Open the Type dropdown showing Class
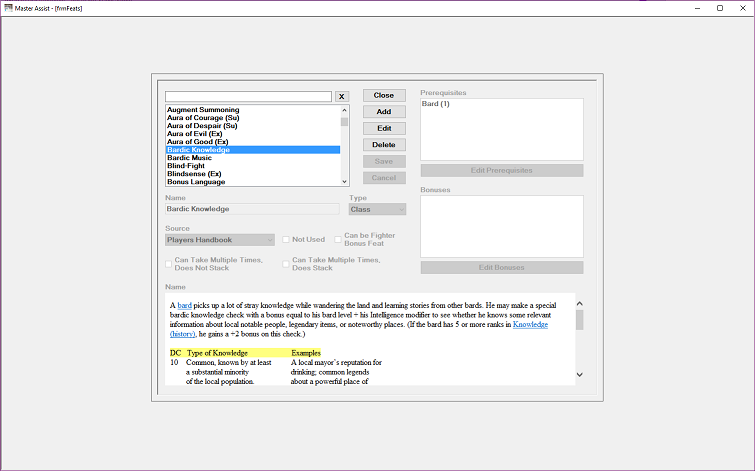This screenshot has height=471, width=755. (378, 209)
